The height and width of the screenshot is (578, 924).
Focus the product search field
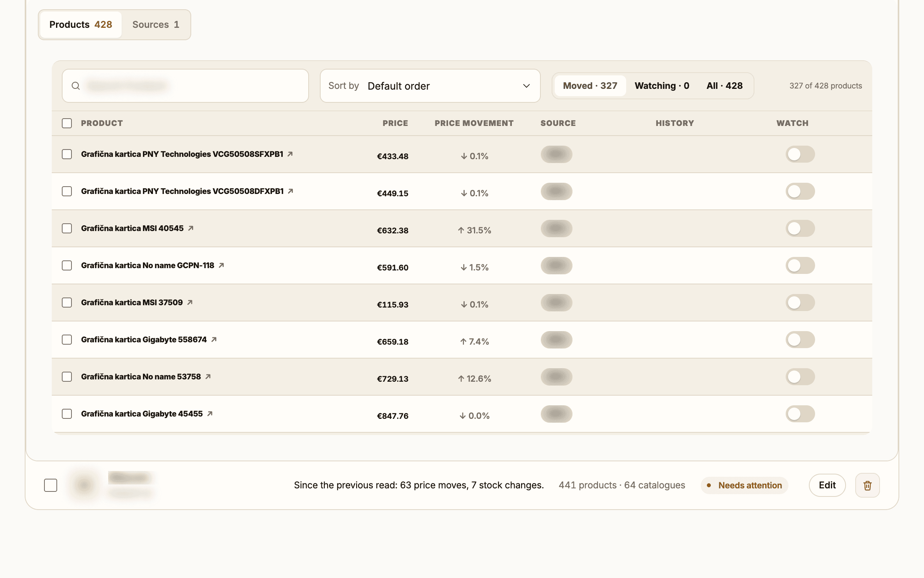click(185, 86)
